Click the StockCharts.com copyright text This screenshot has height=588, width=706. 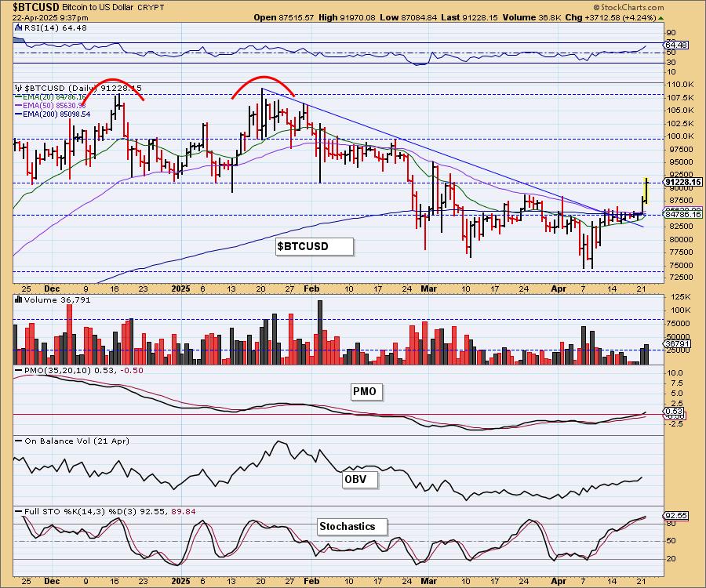click(x=628, y=7)
